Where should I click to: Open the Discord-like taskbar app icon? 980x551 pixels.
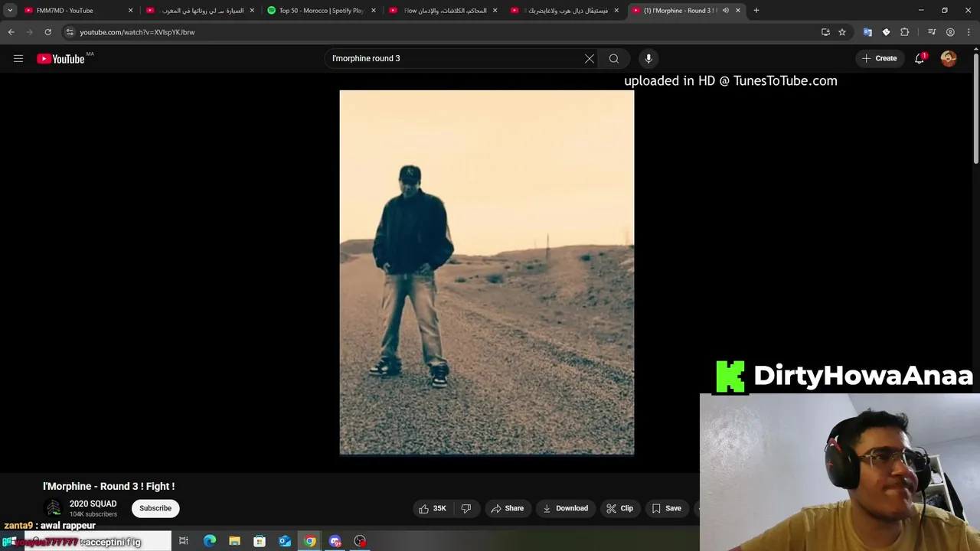click(335, 541)
